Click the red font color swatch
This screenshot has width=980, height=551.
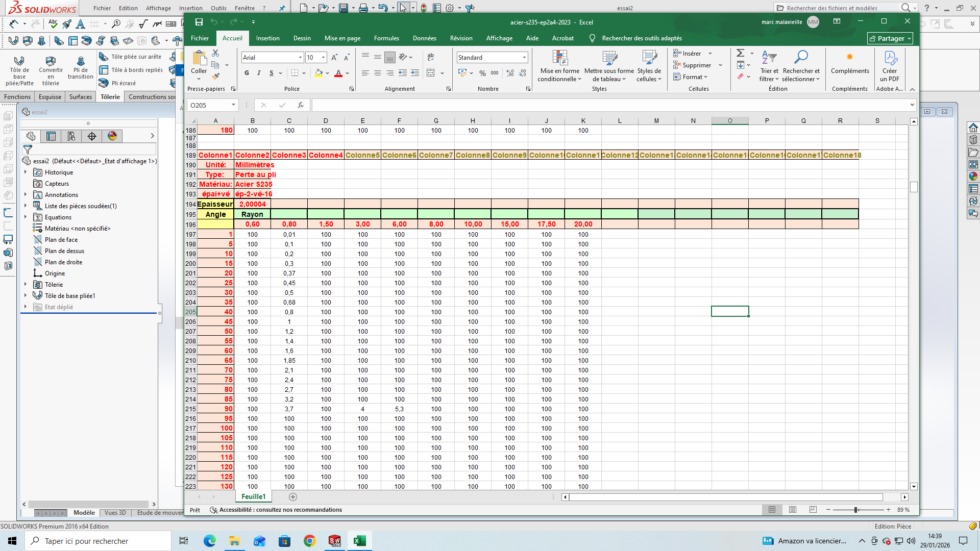click(x=338, y=73)
